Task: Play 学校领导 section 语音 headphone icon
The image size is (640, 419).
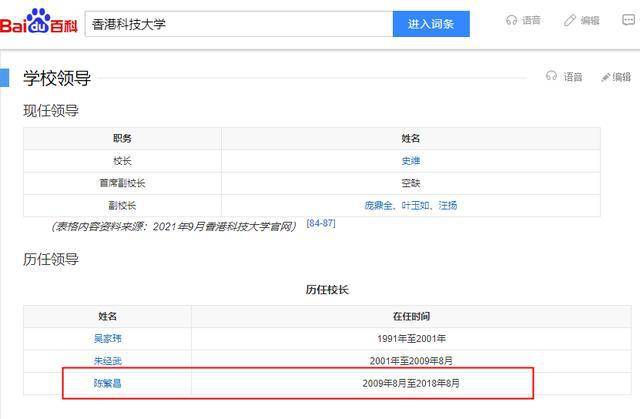Action: (x=551, y=76)
